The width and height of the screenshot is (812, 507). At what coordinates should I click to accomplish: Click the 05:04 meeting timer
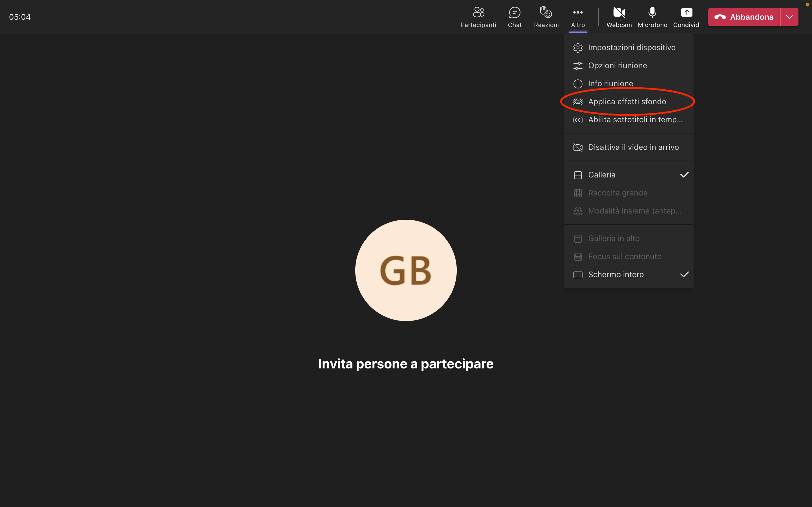pos(20,17)
